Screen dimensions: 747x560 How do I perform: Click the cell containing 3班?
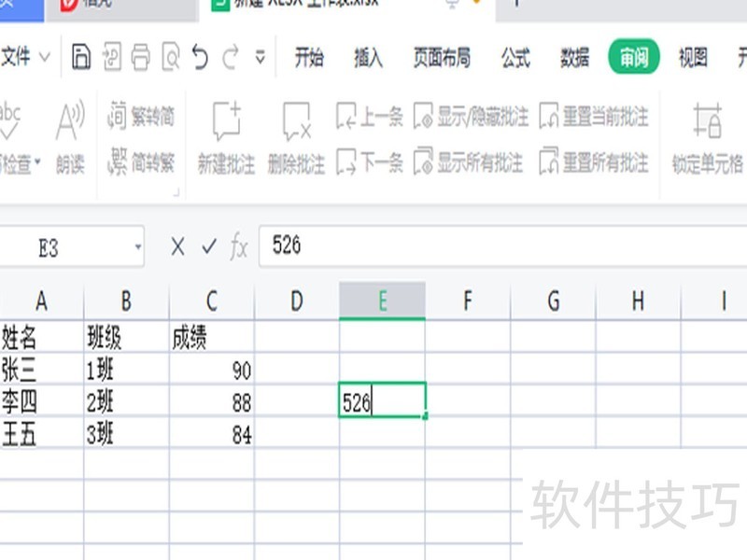pyautogui.click(x=126, y=433)
